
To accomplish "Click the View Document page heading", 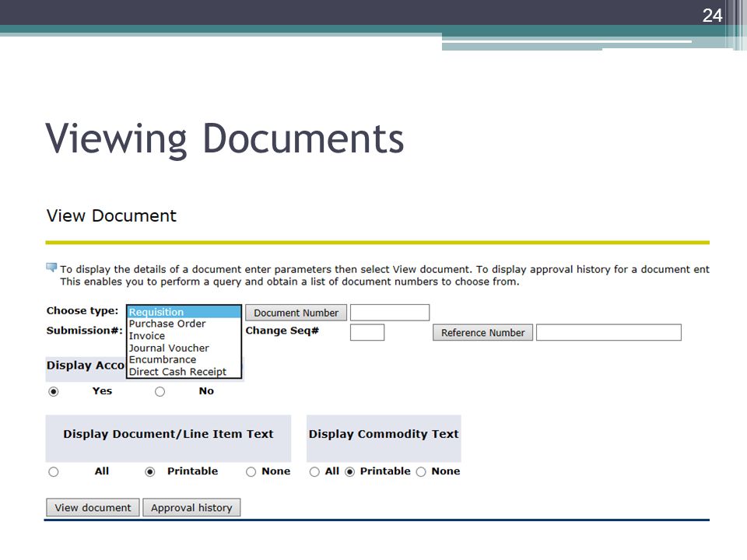I will click(x=111, y=215).
